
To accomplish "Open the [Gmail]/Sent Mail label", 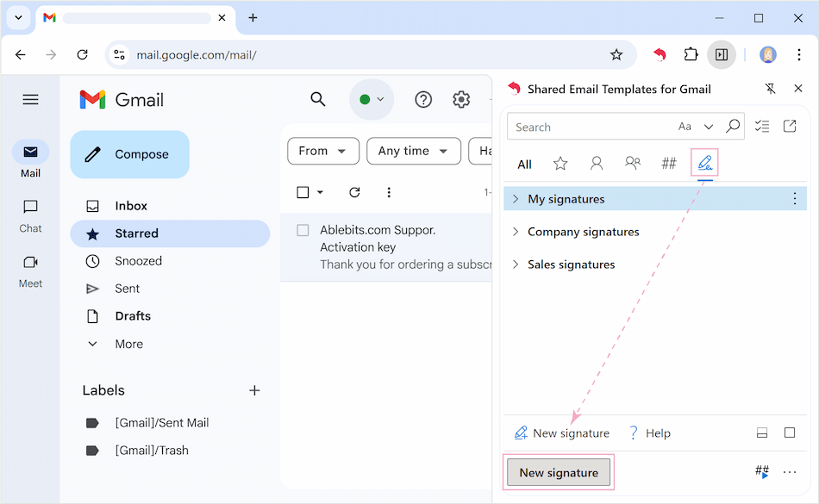I will [161, 423].
